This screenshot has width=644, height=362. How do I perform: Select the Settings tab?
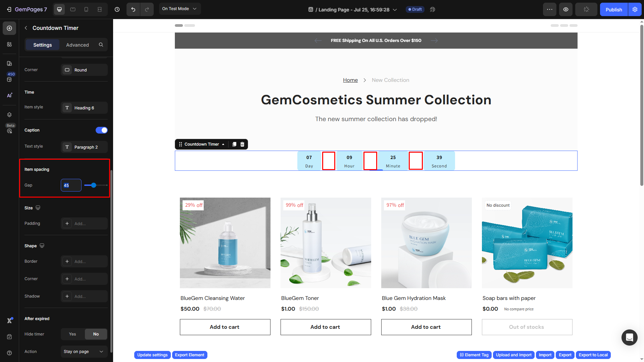[x=43, y=45]
